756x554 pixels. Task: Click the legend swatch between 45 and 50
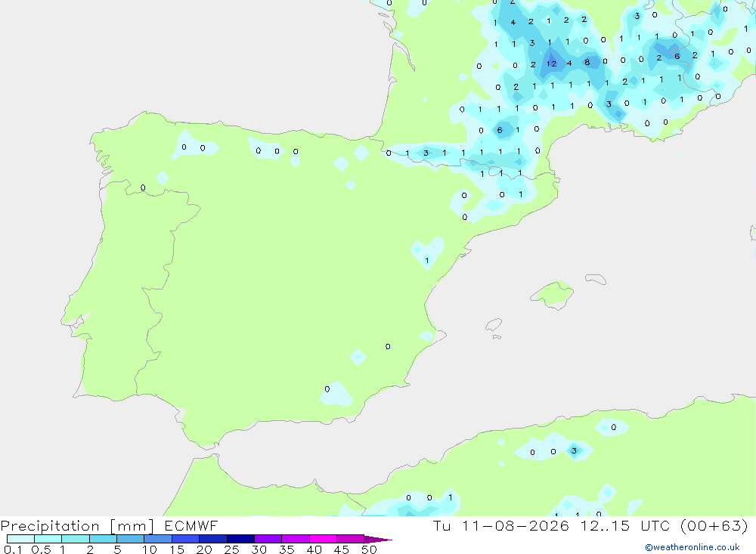pyautogui.click(x=351, y=539)
